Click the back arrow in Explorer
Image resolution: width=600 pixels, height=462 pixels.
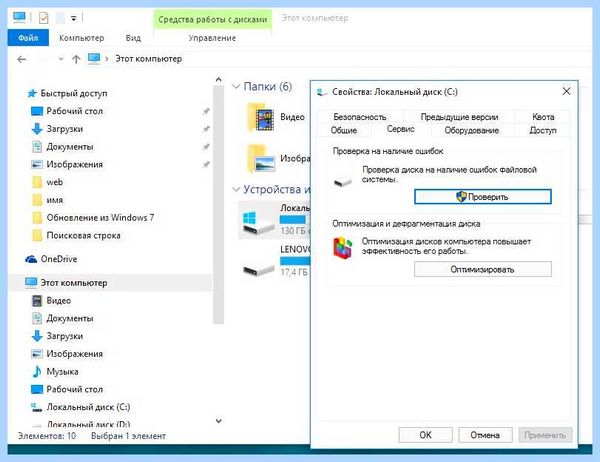[x=22, y=59]
